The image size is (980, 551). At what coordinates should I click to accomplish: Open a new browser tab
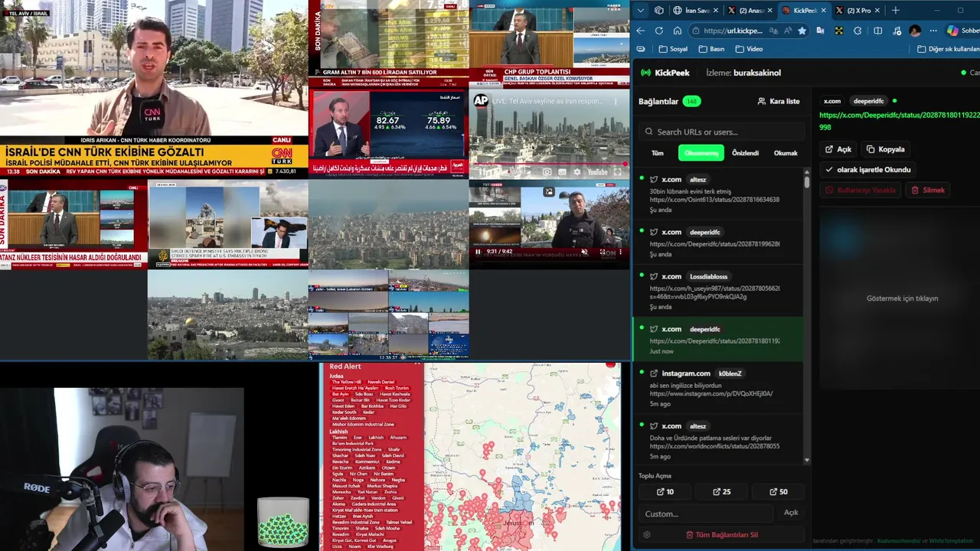pyautogui.click(x=895, y=11)
